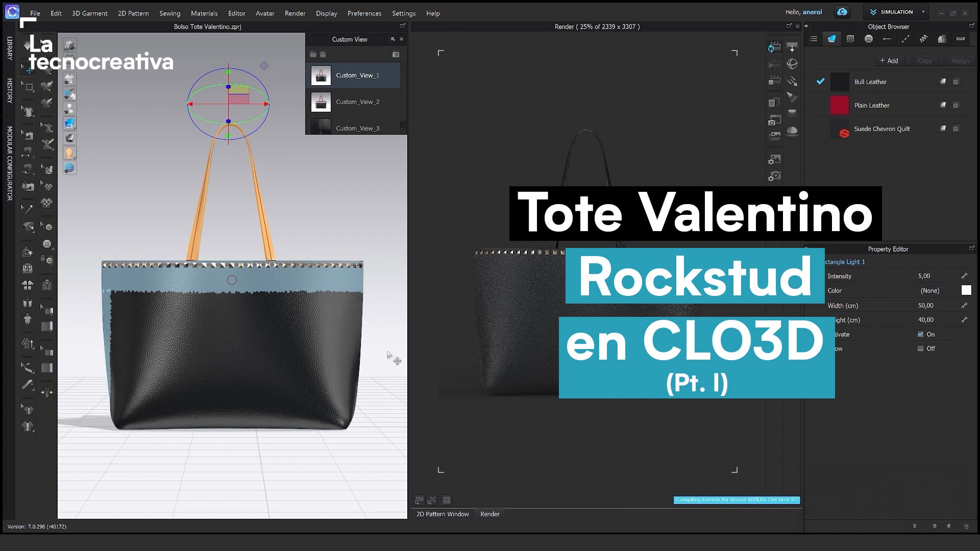Screen dimensions: 980x551
Task: Click the Custom View camera capture icon
Action: point(396,54)
